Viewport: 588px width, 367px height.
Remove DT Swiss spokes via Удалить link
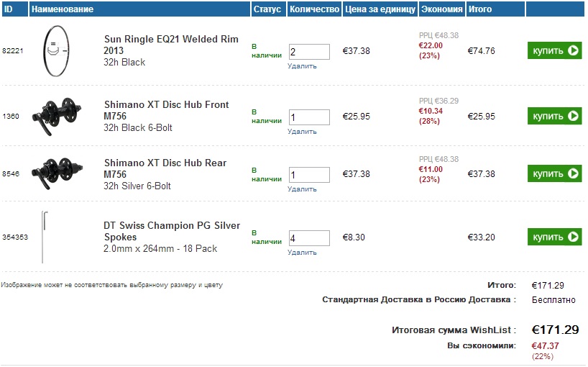click(x=302, y=253)
